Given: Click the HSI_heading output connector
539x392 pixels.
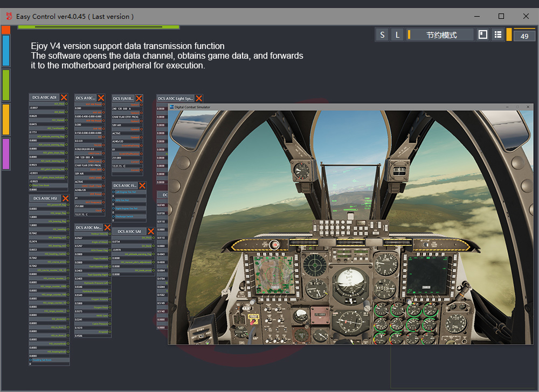Looking at the screenshot, I should [x=67, y=229].
